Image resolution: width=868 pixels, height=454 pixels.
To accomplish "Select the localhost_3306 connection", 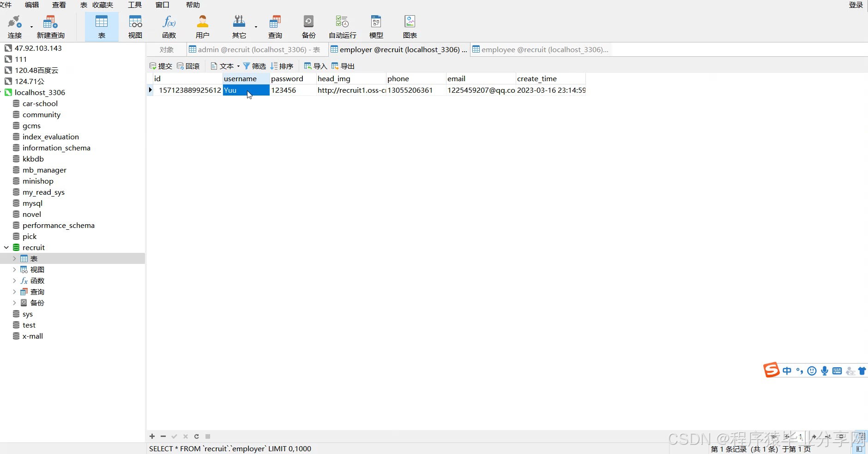I will [x=40, y=92].
